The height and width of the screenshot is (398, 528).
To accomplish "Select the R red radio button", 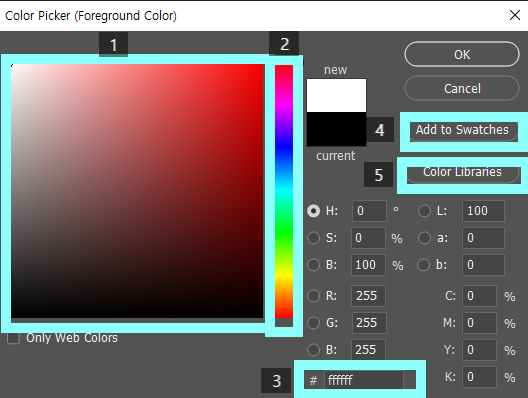I will [313, 296].
